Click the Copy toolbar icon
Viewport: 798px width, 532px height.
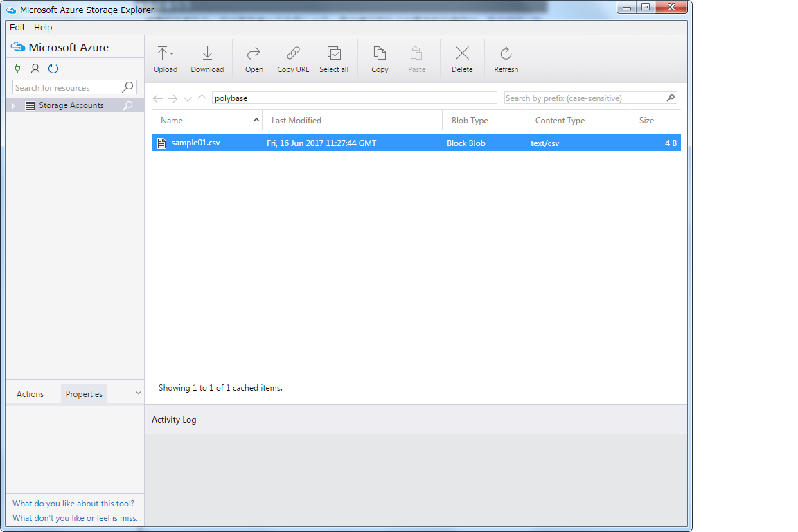380,54
